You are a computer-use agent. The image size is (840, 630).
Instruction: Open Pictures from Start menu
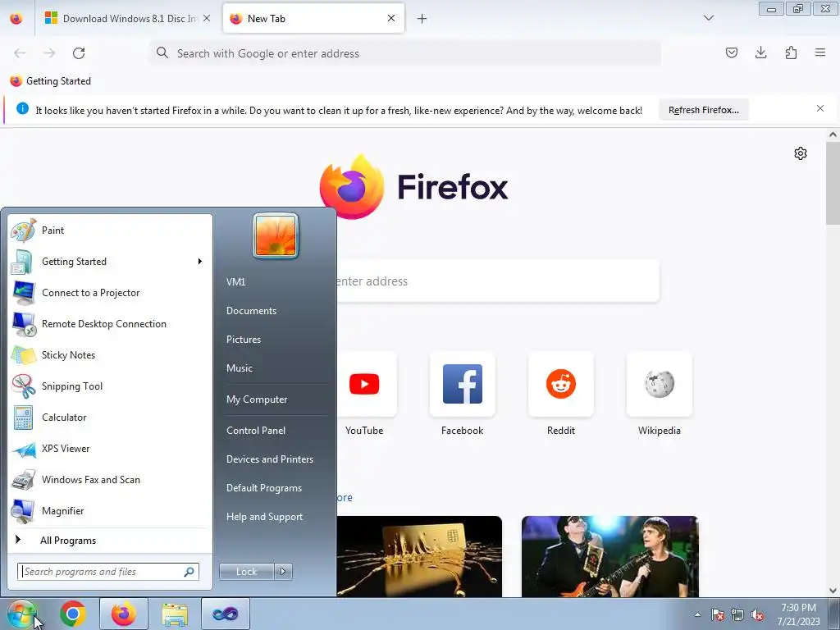[243, 340]
